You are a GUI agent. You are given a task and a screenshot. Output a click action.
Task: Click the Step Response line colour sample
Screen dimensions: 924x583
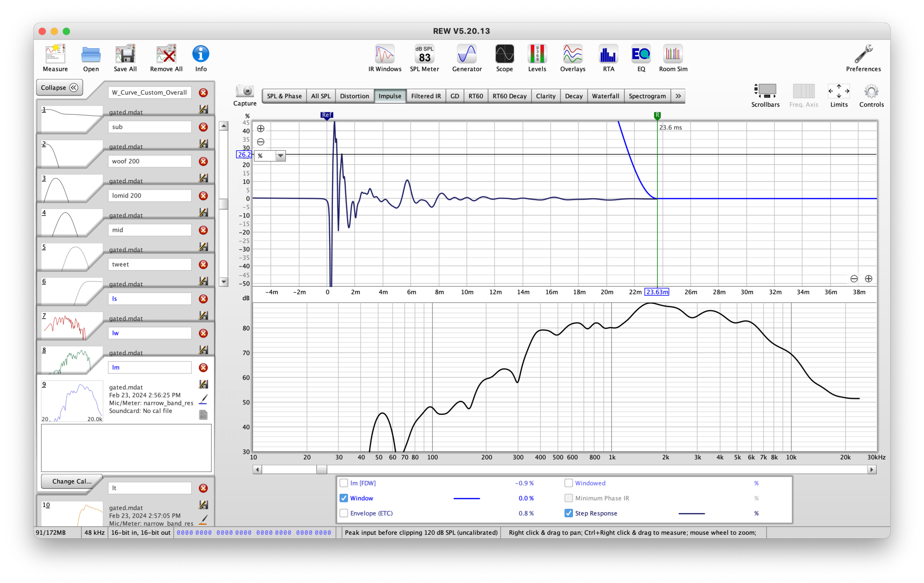point(691,513)
